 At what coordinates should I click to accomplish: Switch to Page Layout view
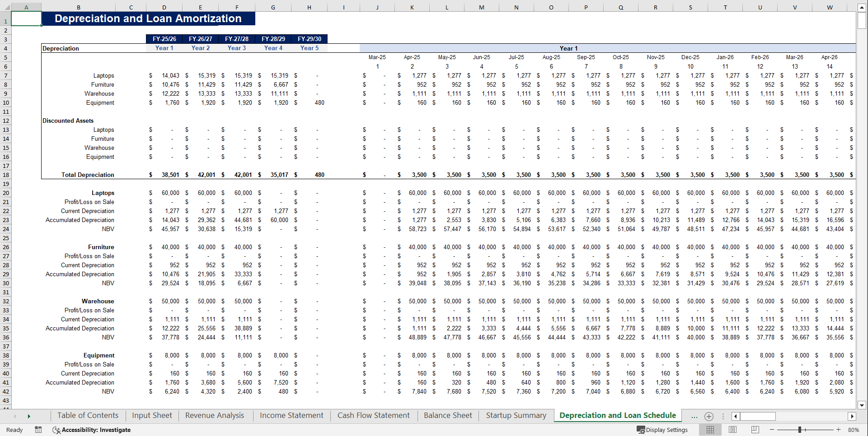click(x=732, y=430)
